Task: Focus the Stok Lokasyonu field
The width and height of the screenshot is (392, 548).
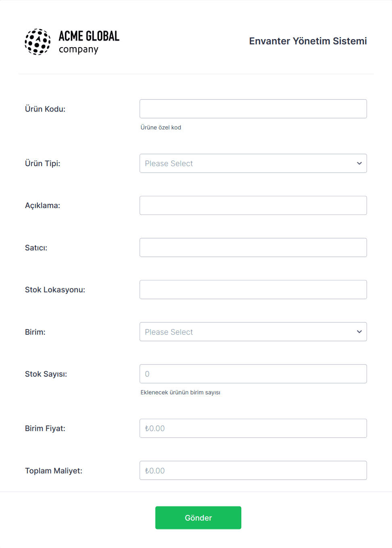Action: 253,290
